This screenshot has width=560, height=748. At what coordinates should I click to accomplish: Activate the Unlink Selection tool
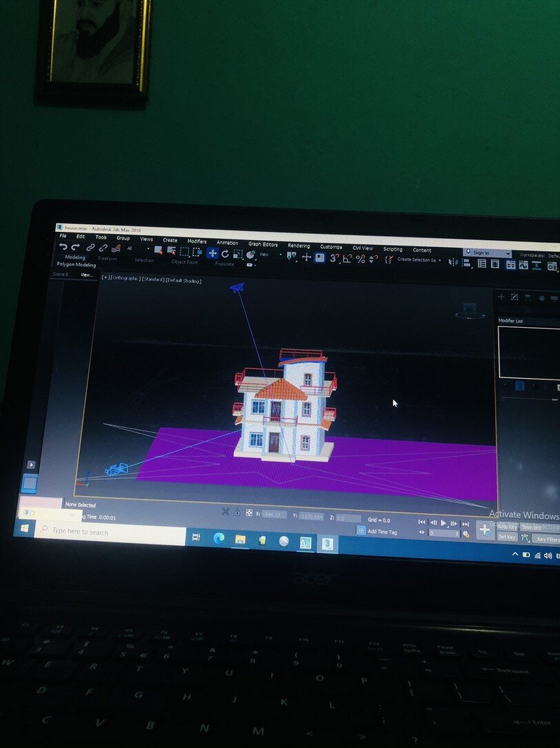(103, 248)
